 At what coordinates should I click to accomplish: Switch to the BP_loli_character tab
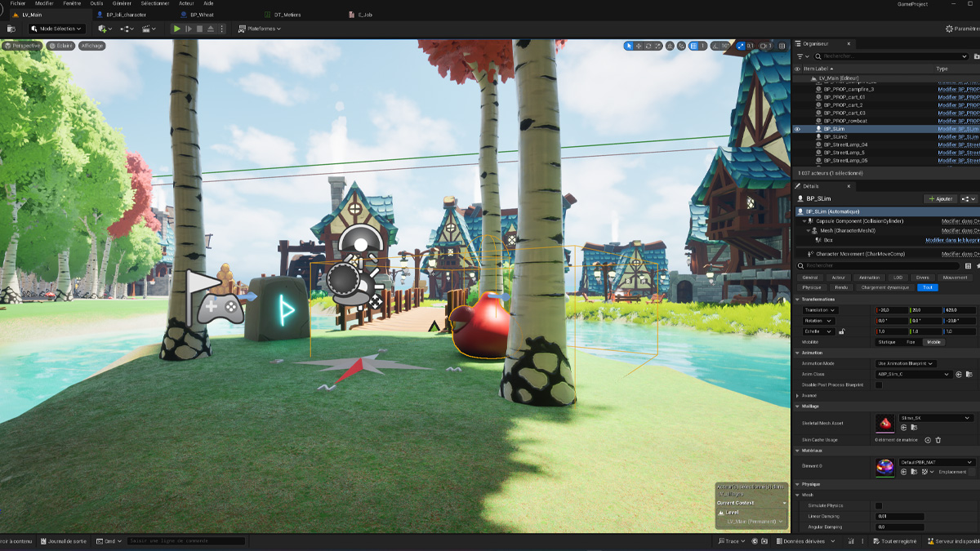[x=126, y=15]
